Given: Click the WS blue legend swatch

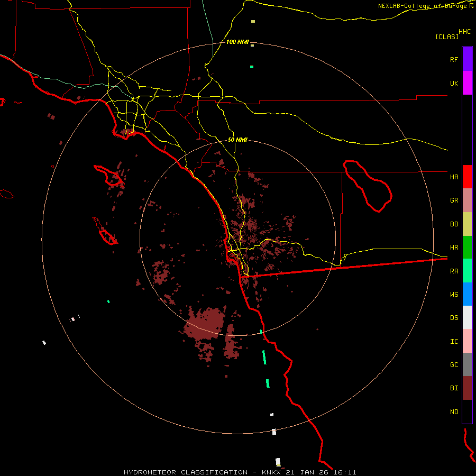Looking at the screenshot, I should pyautogui.click(x=467, y=294).
